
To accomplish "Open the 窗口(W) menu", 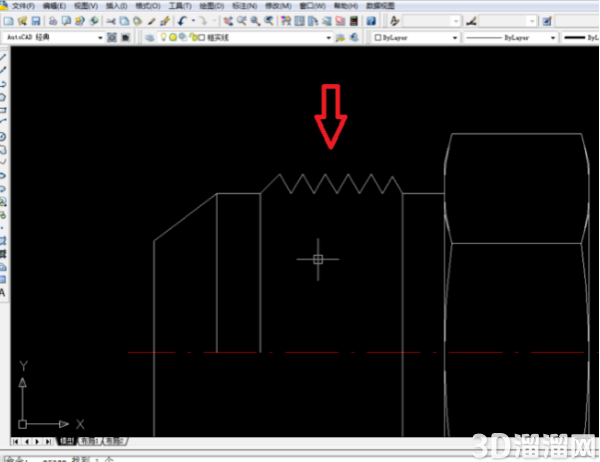I will [x=312, y=6].
